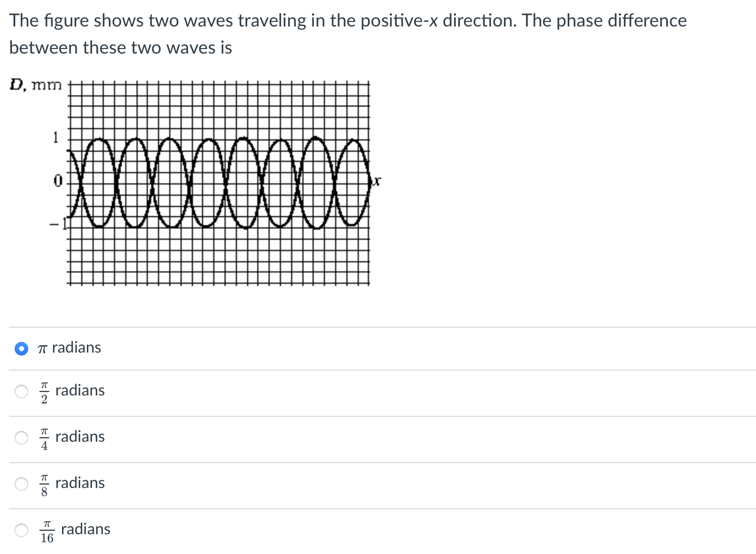Select the π/4 radians answer option
The width and height of the screenshot is (756, 554).
(x=21, y=438)
